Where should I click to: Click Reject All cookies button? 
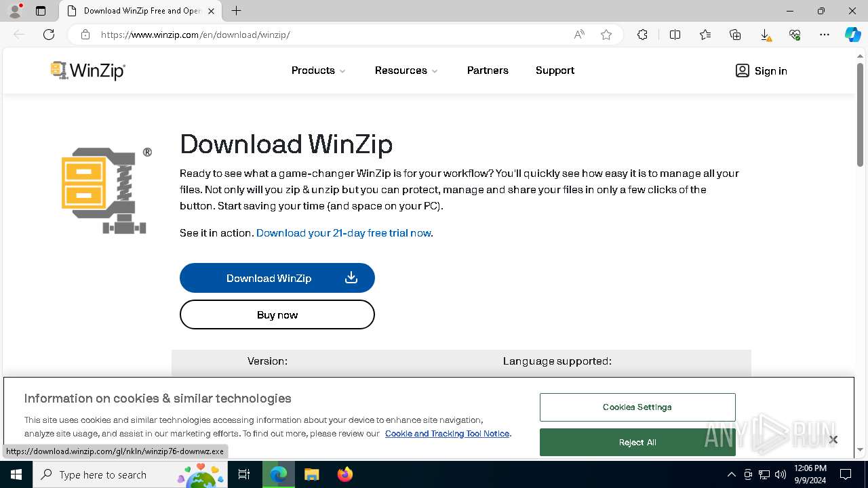coord(637,442)
